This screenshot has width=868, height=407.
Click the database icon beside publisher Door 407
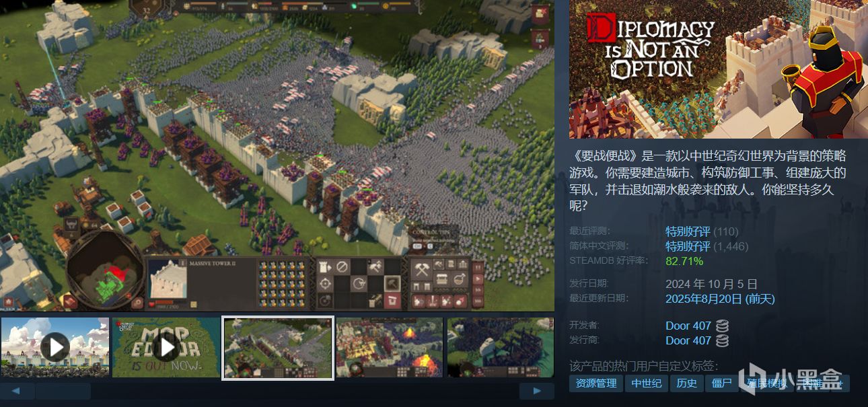coord(722,340)
